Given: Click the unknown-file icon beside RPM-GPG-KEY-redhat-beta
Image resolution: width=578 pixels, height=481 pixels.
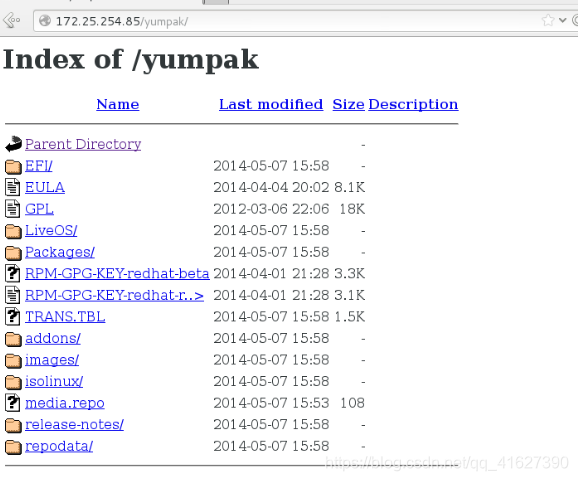Looking at the screenshot, I should [13, 273].
